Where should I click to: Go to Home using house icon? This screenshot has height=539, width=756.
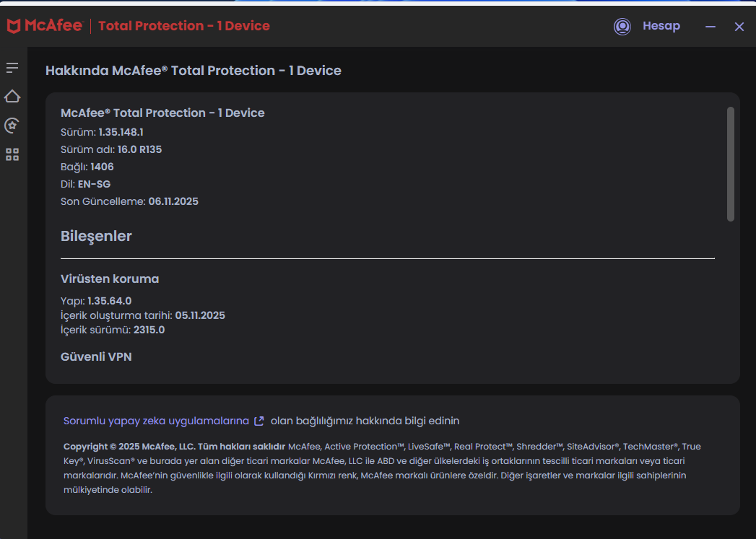click(x=12, y=97)
